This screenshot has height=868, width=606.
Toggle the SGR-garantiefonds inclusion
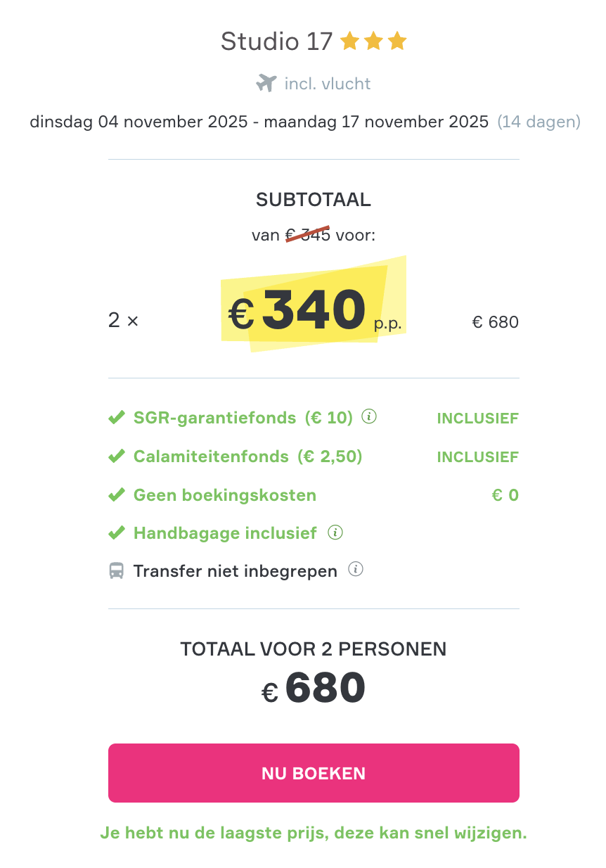point(214,417)
